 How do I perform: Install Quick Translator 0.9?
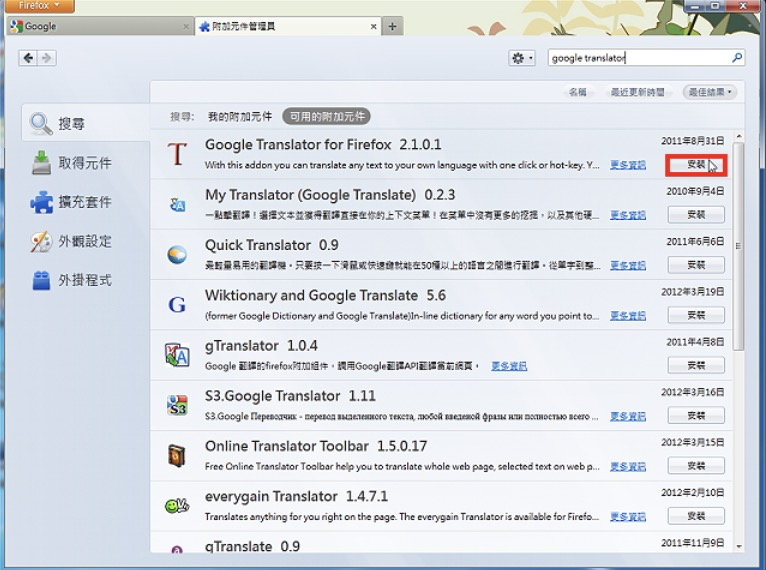(x=696, y=265)
